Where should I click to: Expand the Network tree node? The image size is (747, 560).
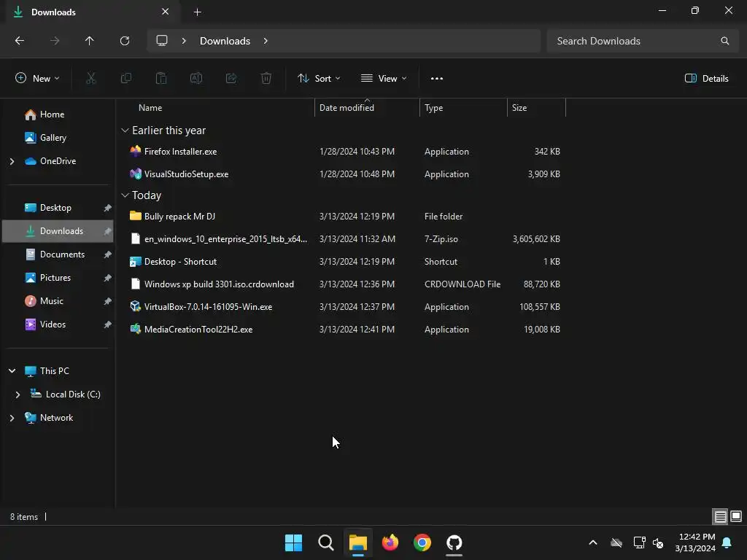12,418
